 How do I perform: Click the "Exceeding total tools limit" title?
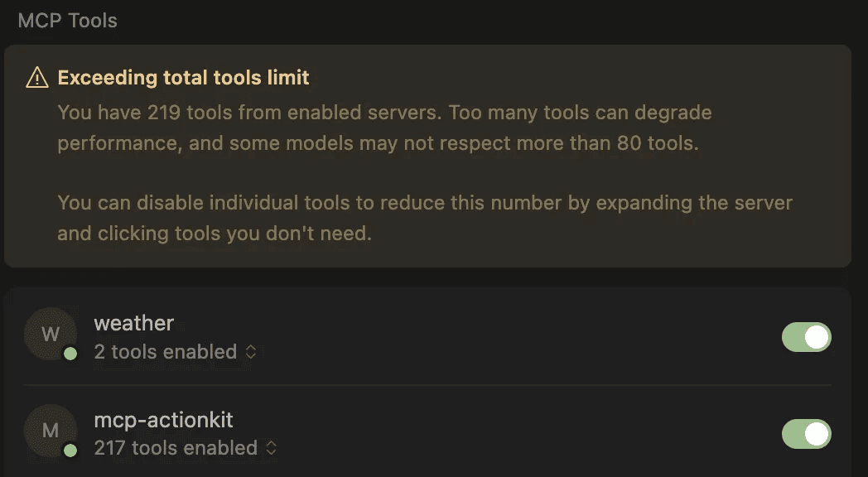(183, 78)
